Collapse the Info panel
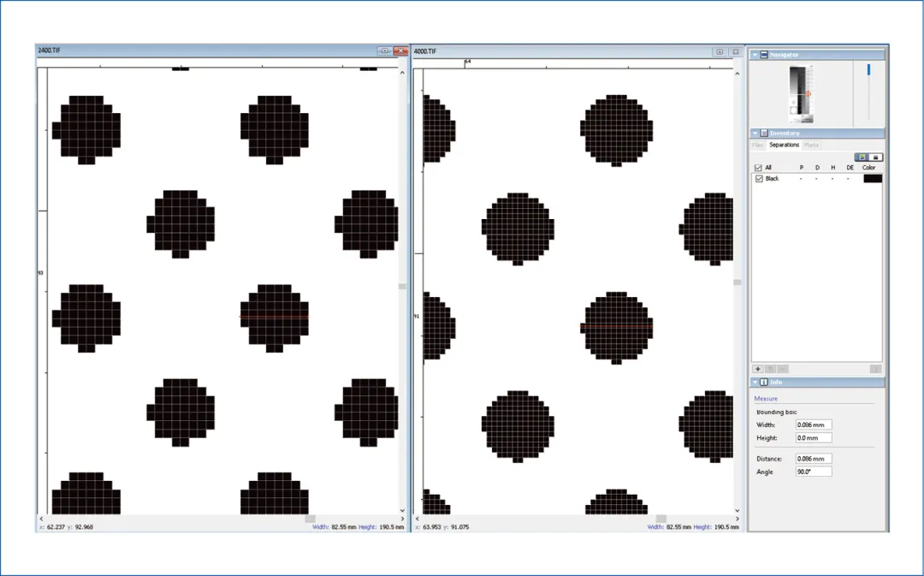 click(x=755, y=382)
